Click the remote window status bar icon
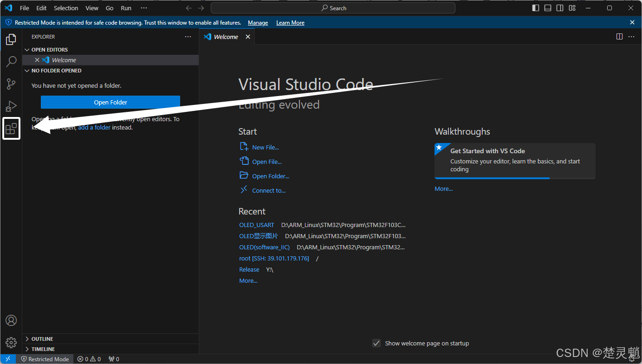Viewport: 642px width, 364px height. point(8,359)
